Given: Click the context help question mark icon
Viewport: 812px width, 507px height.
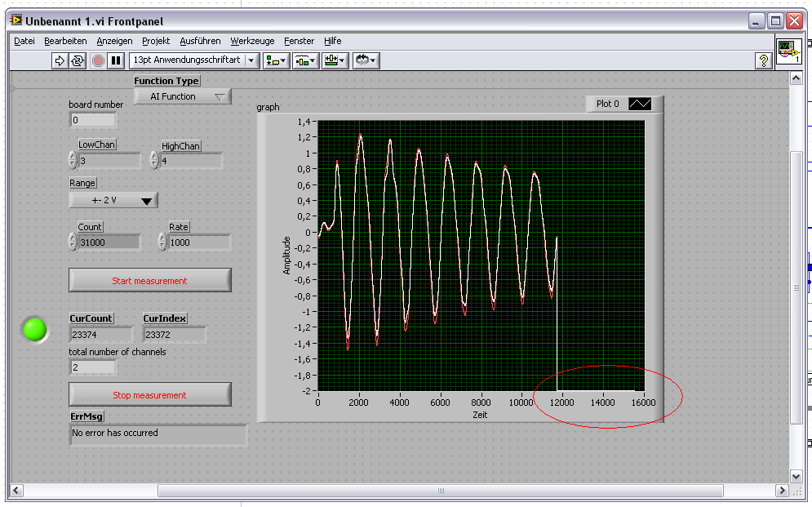Looking at the screenshot, I should (x=763, y=60).
